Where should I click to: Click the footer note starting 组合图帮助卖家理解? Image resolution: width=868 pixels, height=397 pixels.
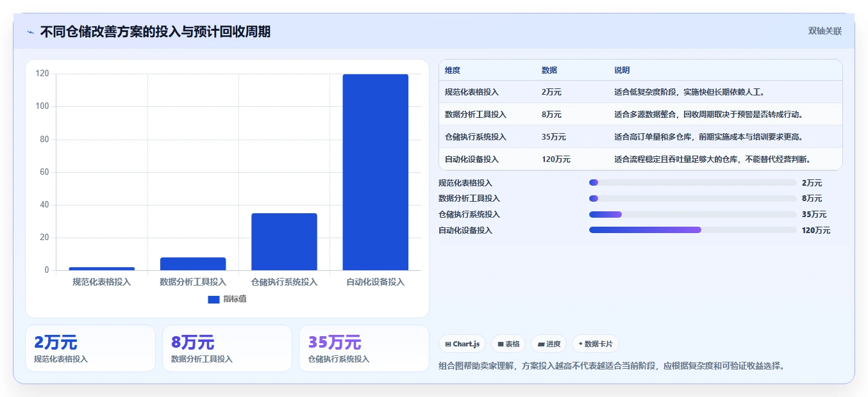pos(612,366)
